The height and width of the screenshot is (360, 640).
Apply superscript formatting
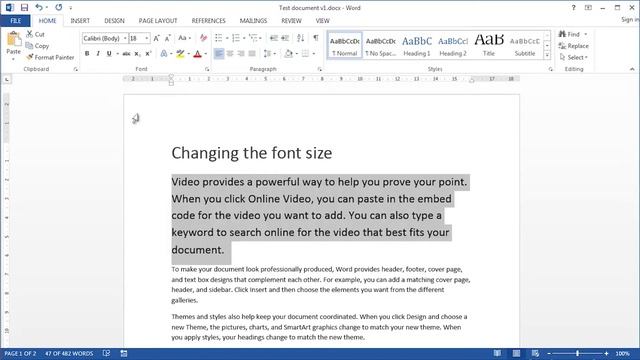click(148, 53)
